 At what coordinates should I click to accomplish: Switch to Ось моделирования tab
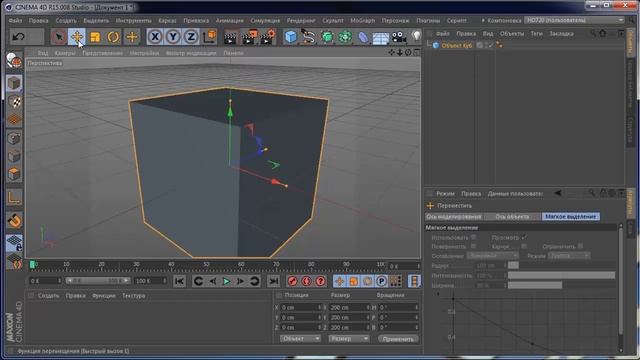coord(453,217)
